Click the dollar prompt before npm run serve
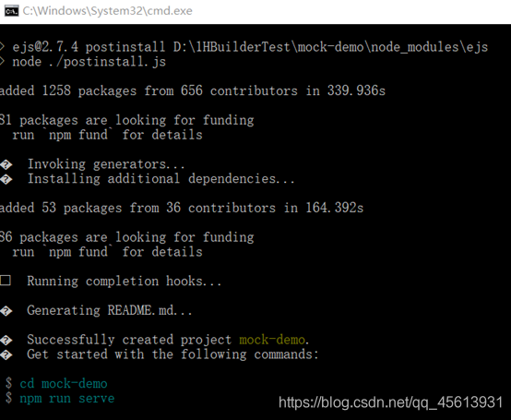This screenshot has width=511, height=420. click(x=9, y=398)
